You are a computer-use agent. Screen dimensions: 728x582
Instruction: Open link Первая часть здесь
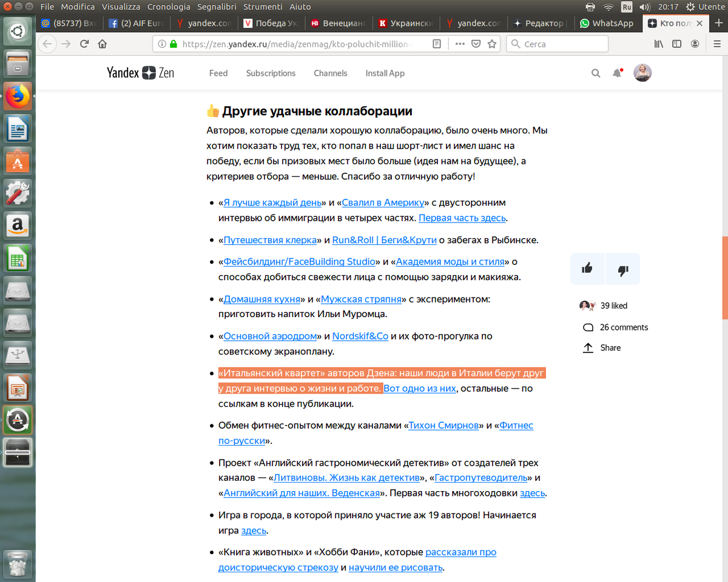pyautogui.click(x=462, y=218)
